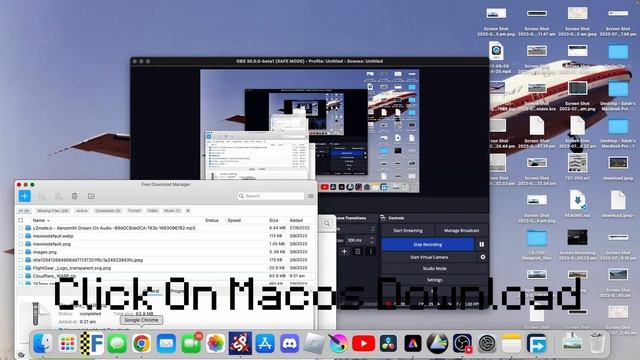Open OBS Studio from the Dock
The width and height of the screenshot is (640, 360).
[x=462, y=344]
